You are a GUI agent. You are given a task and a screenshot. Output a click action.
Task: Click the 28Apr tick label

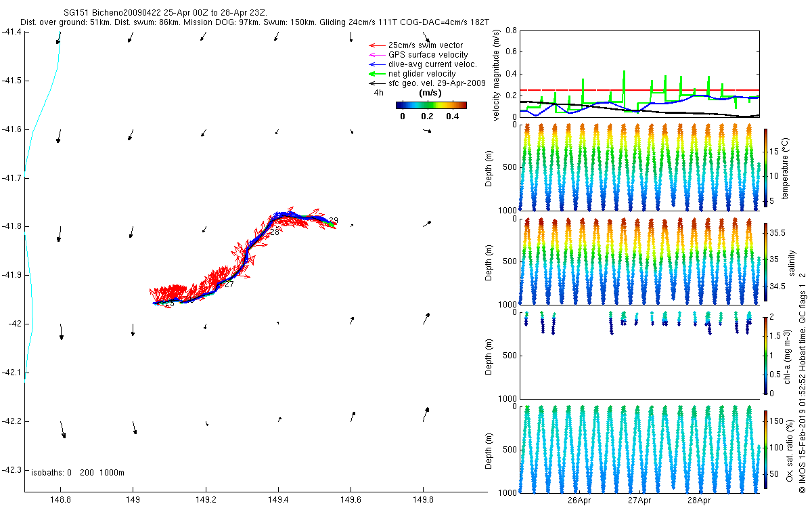click(x=699, y=501)
